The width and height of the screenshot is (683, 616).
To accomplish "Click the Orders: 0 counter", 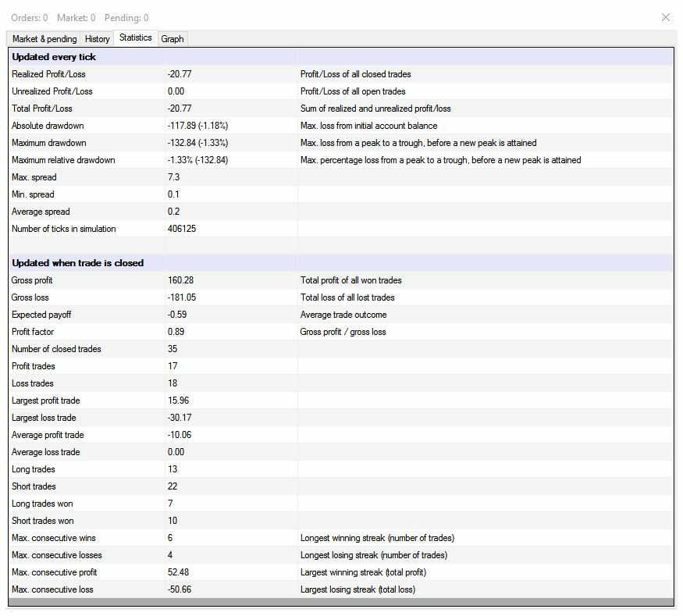I will click(x=29, y=18).
